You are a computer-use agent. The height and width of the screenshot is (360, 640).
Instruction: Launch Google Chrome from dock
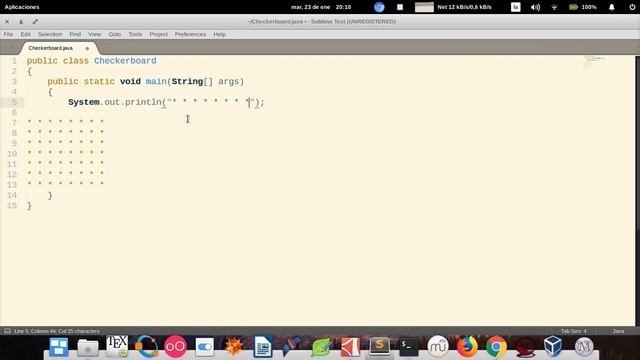496,347
